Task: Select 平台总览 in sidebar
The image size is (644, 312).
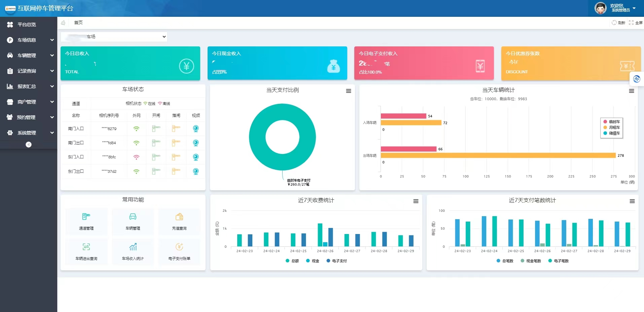Action: [26, 25]
